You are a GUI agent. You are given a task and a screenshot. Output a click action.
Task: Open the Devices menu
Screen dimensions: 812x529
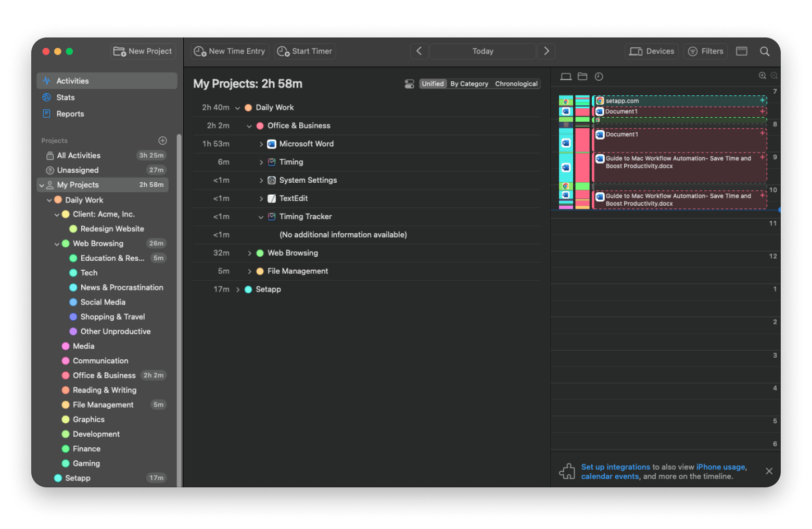pyautogui.click(x=652, y=51)
